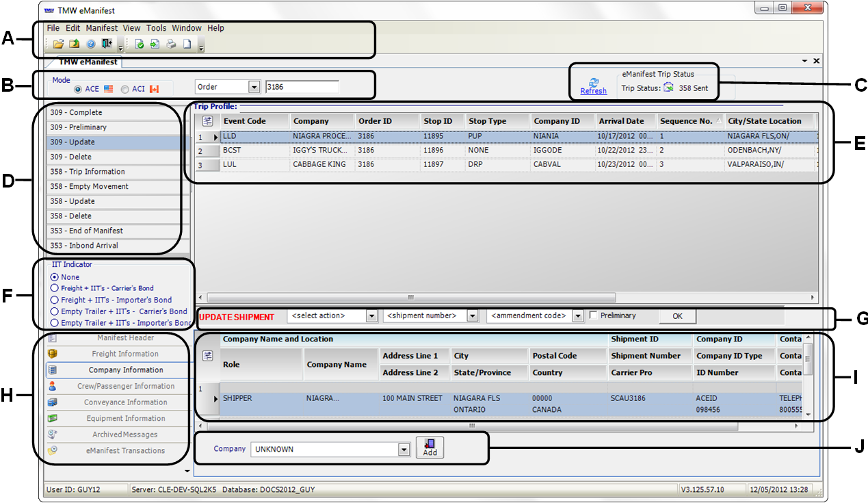The width and height of the screenshot is (868, 503).
Task: Click the document with green arrow icon
Action: (155, 44)
